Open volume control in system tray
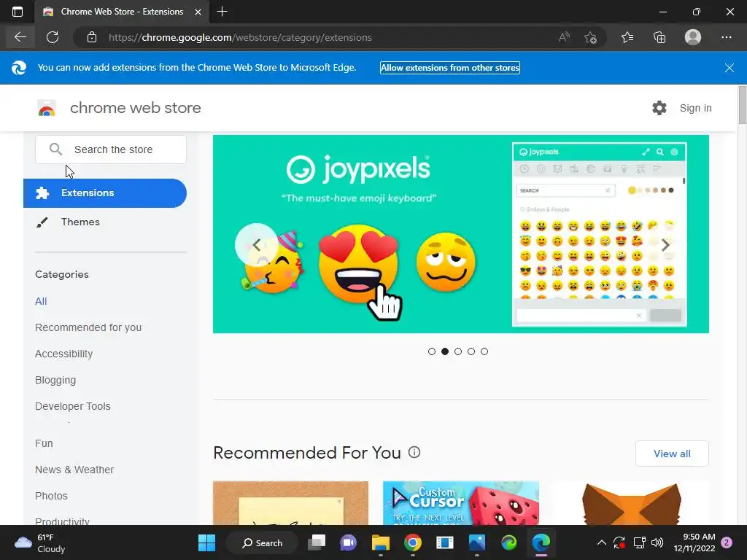 pos(657,542)
